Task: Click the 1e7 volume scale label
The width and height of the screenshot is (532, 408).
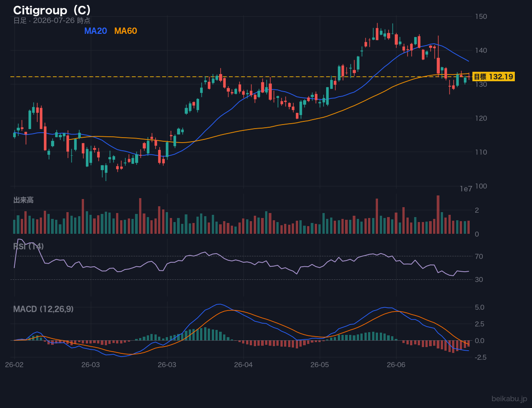Action: pos(466,189)
